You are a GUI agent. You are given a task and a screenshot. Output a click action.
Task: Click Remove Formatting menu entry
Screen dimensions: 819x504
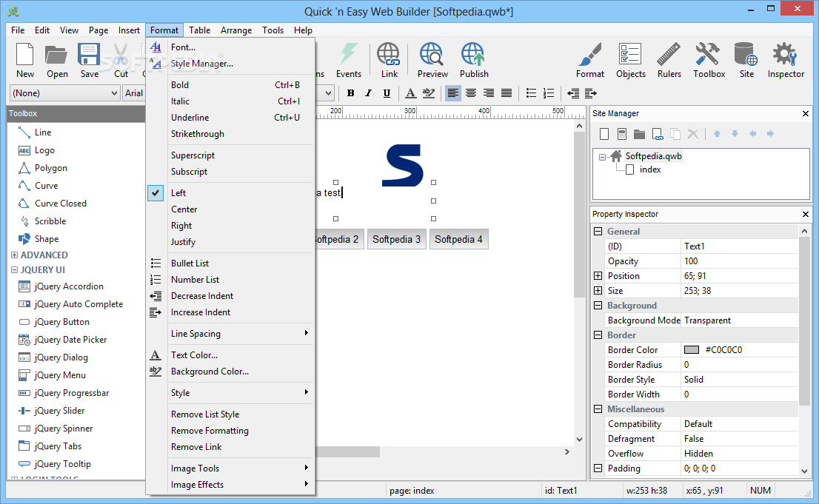point(230,430)
